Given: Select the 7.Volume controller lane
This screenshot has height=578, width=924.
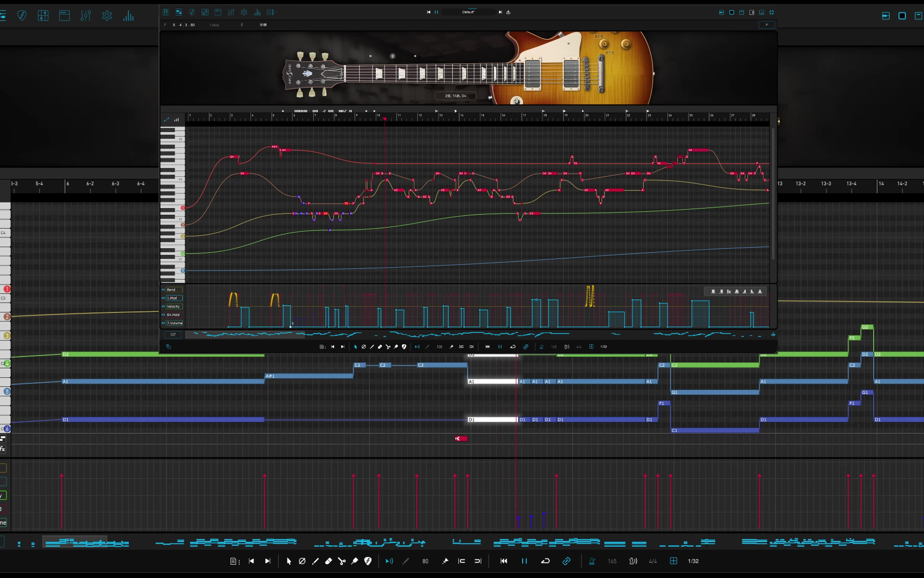Looking at the screenshot, I should tap(175, 323).
